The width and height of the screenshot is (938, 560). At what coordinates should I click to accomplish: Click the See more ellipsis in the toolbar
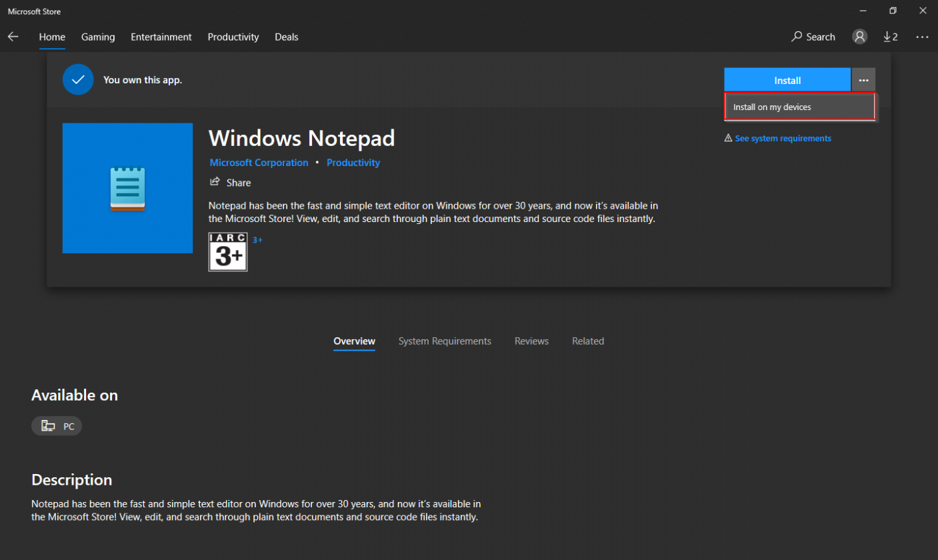click(x=922, y=37)
